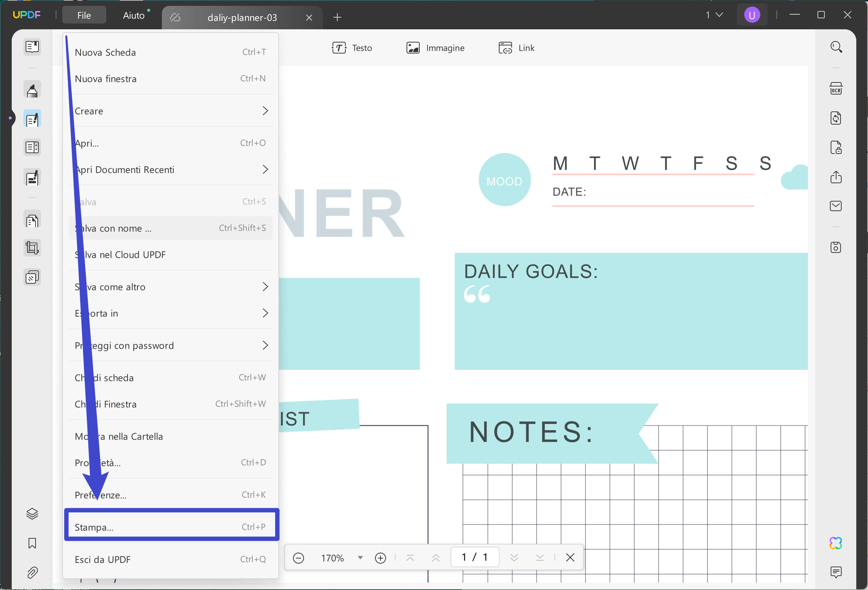The height and width of the screenshot is (590, 868).
Task: Open Proprietà... from File menu
Action: [171, 463]
